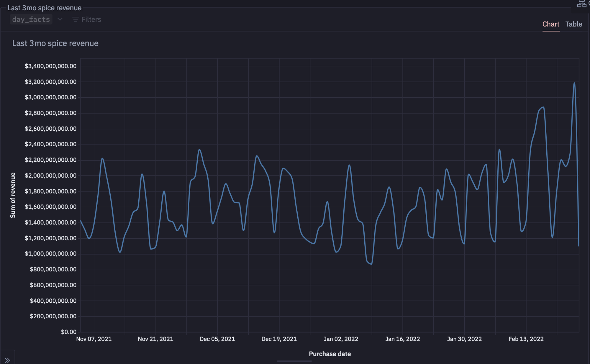Click the Nov 07, 2021 axis label
This screenshot has width=590, height=364.
pos(94,339)
